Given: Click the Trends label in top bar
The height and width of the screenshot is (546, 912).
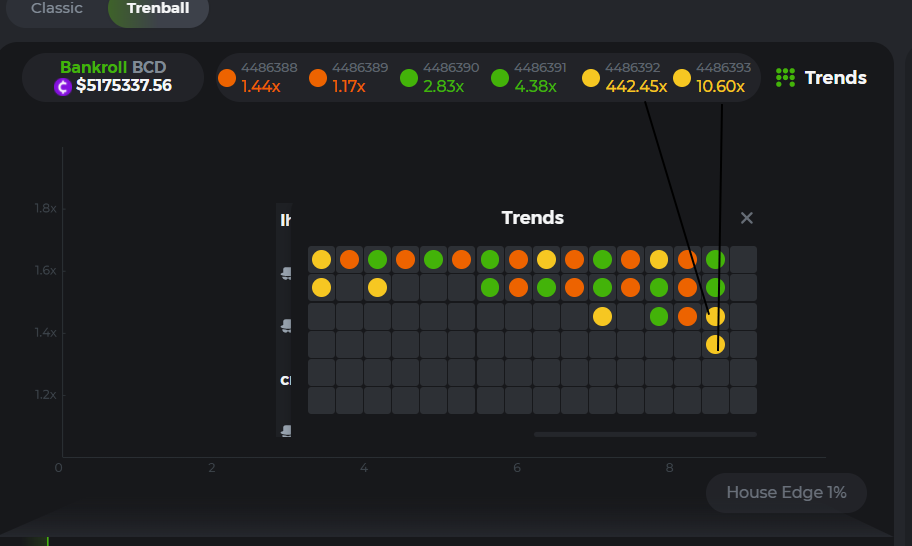Looking at the screenshot, I should point(835,78).
